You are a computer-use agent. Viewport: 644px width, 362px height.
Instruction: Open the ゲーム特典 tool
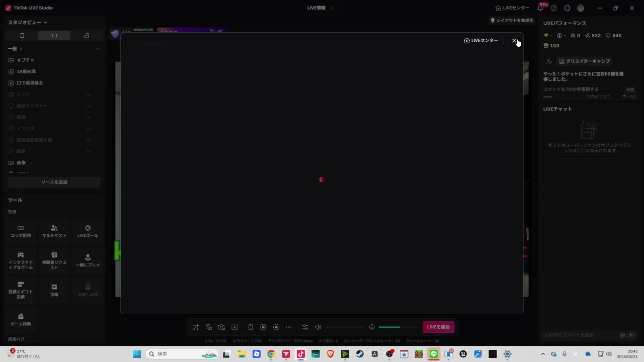pyautogui.click(x=21, y=320)
